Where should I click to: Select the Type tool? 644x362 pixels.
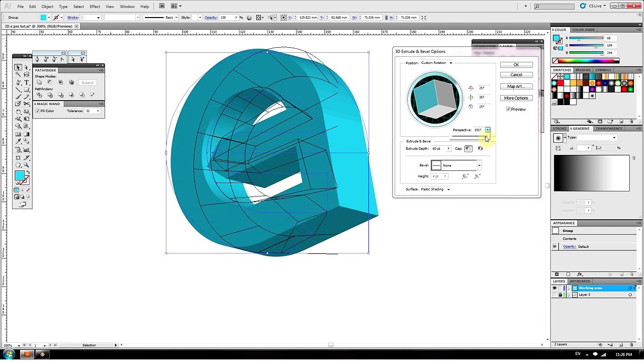tap(26, 82)
